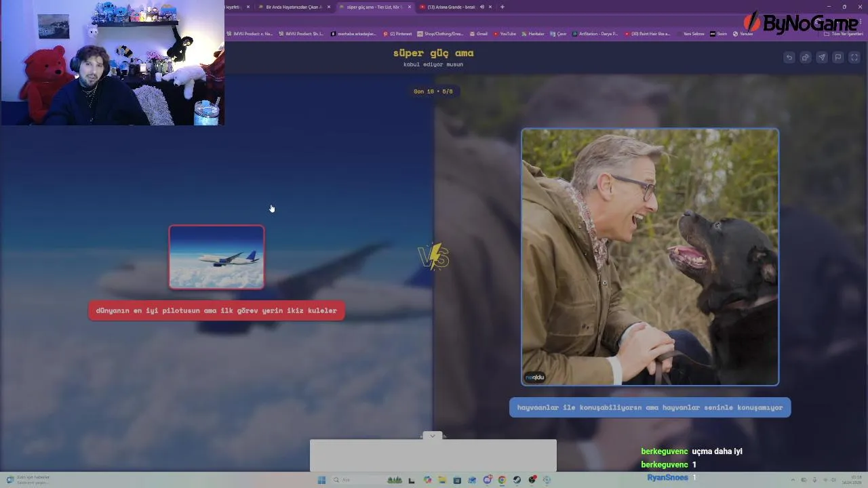Select the red 'dünyanın en iyi pilotusun' label
This screenshot has height=488, width=868.
[x=216, y=310]
